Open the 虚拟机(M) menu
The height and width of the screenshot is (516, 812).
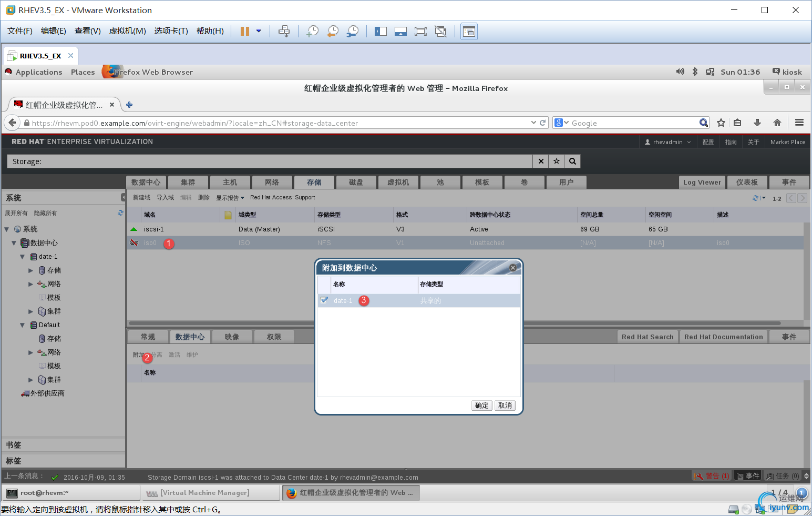pos(127,31)
